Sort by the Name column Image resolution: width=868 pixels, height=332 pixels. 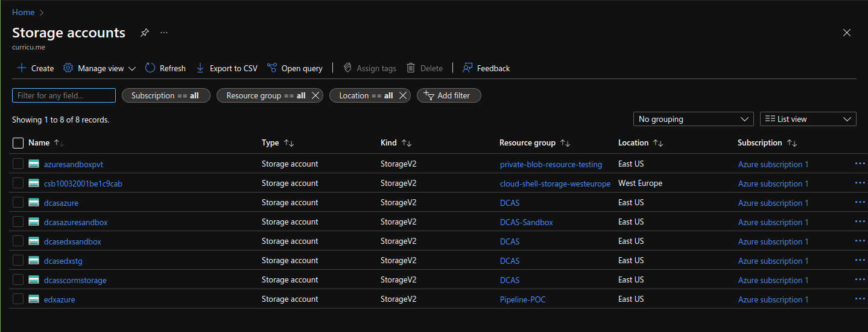pos(46,143)
